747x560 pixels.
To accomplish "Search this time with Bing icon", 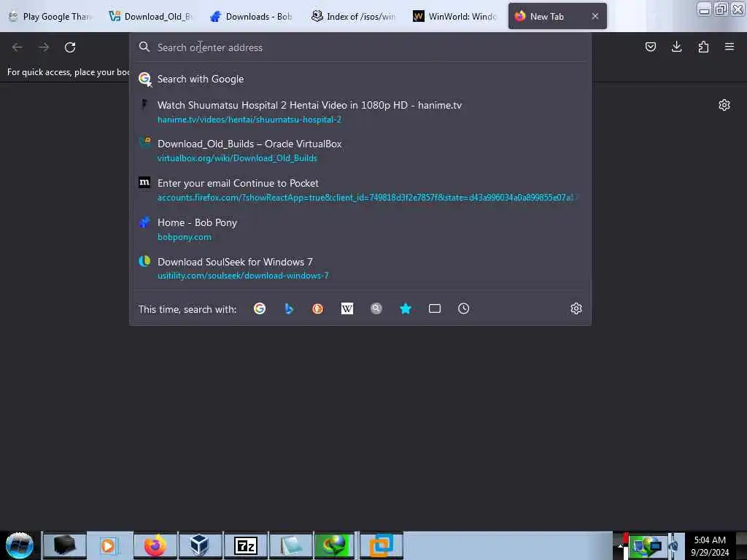I will click(x=289, y=308).
